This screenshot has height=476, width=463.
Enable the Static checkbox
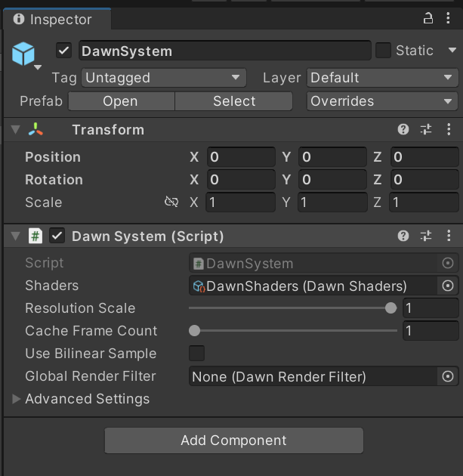click(x=384, y=51)
